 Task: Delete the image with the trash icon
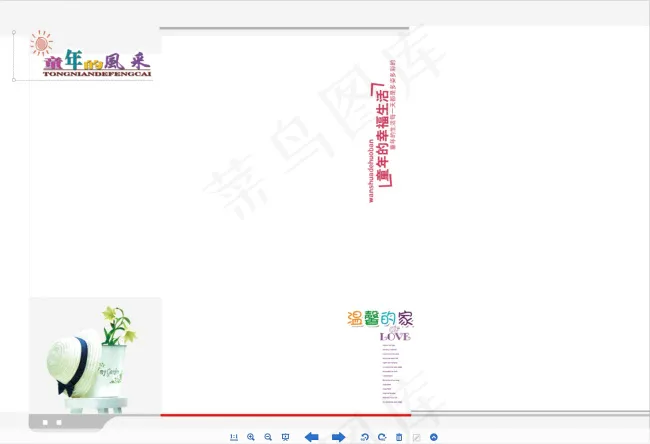399,437
